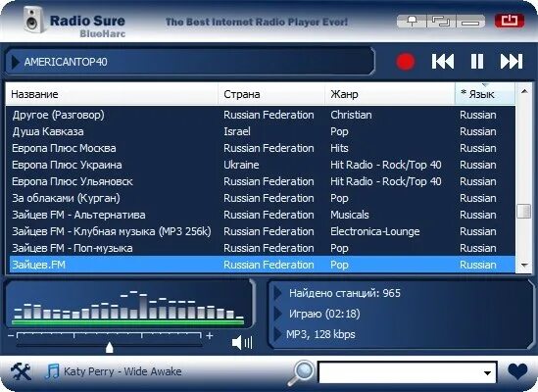
Task: Click the Ukraine country cell
Action: 241,165
